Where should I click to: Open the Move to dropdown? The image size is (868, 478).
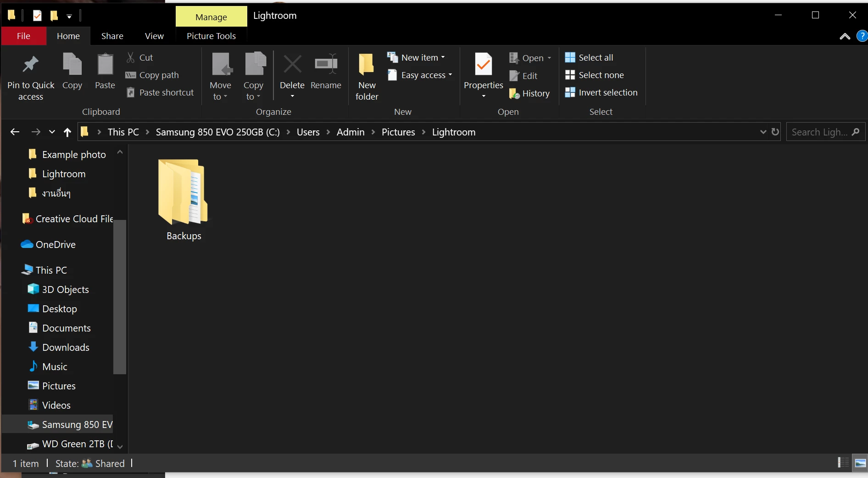[220, 76]
